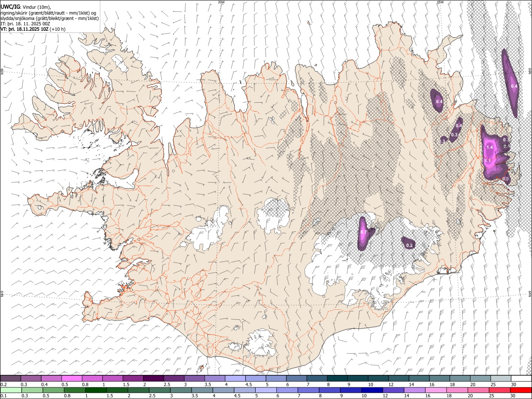The image size is (532, 399).
Task: Select the 25–30 pale grey snow legend swatch
Action: pos(501,379)
